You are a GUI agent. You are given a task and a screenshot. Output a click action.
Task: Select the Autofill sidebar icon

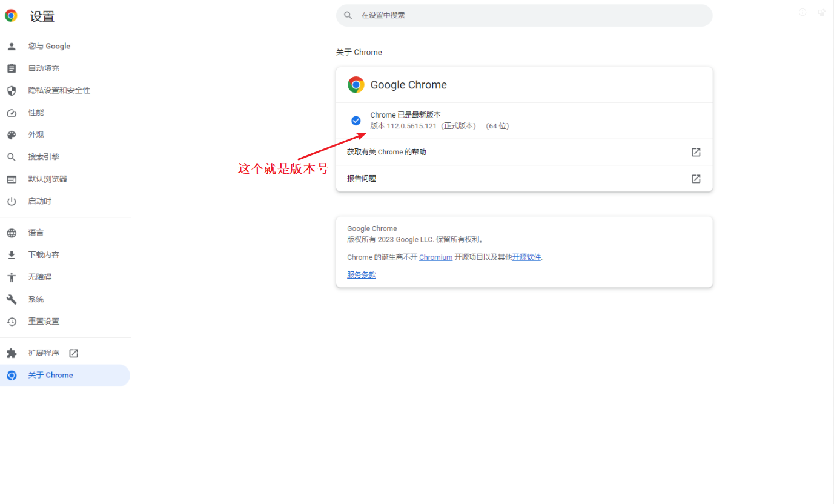coord(12,68)
